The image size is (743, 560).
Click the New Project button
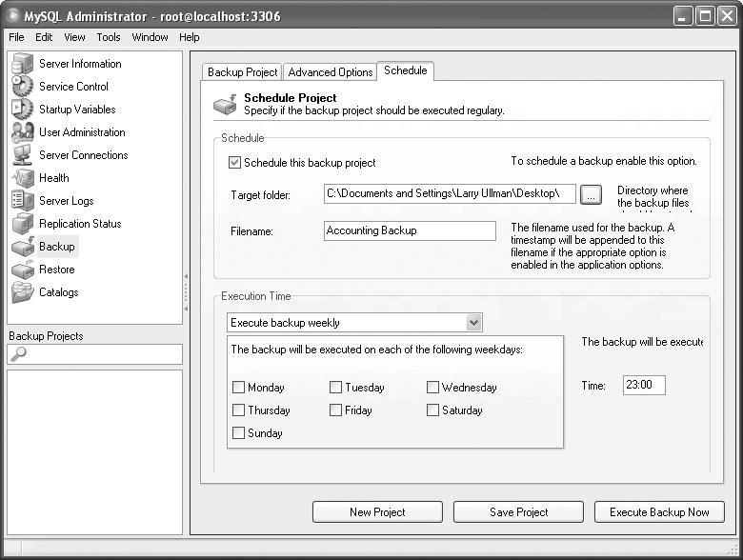[377, 512]
